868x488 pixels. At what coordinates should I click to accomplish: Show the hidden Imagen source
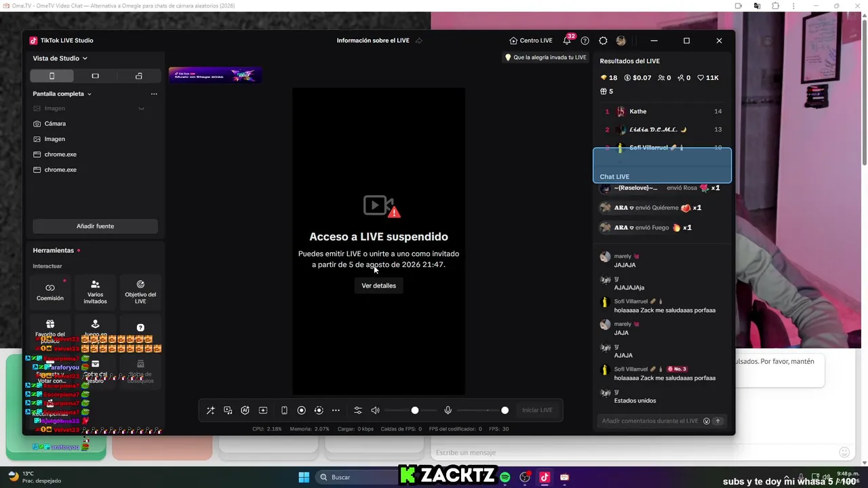point(141,108)
